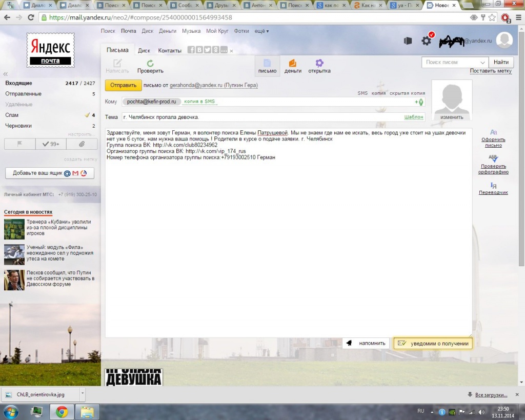525x420 pixels.
Task: Switch to the Контакты tab
Action: (x=170, y=51)
